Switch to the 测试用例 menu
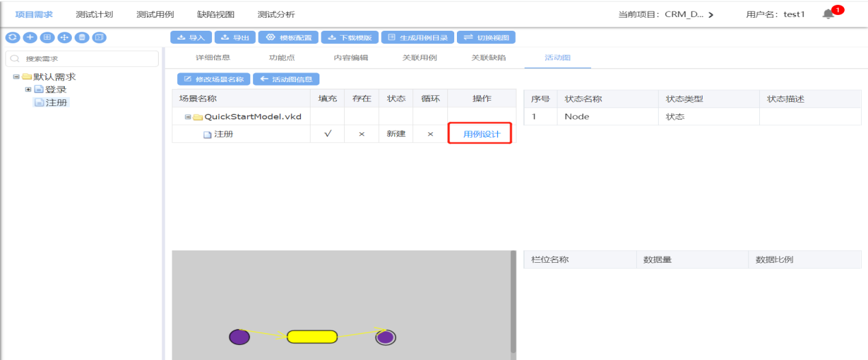 point(155,14)
